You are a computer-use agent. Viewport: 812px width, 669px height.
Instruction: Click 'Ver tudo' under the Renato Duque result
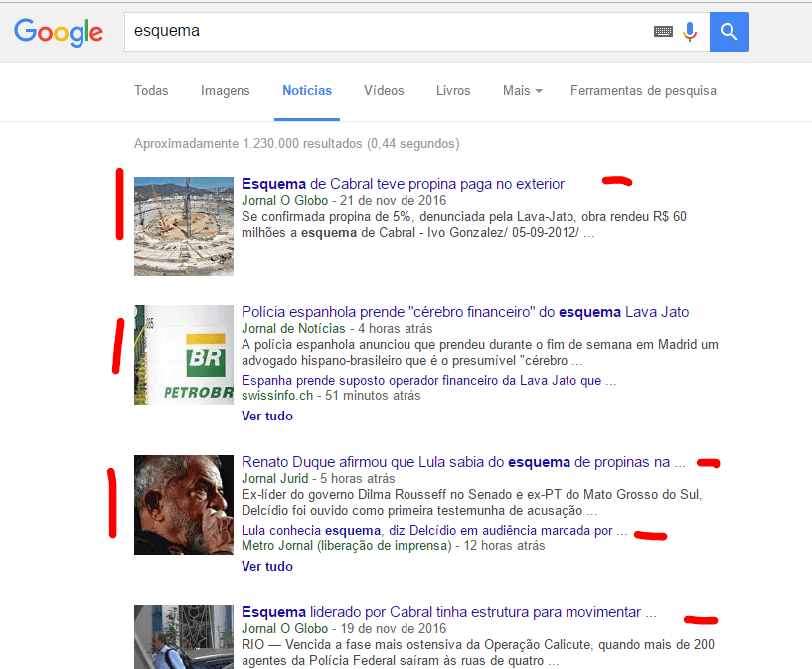point(267,566)
